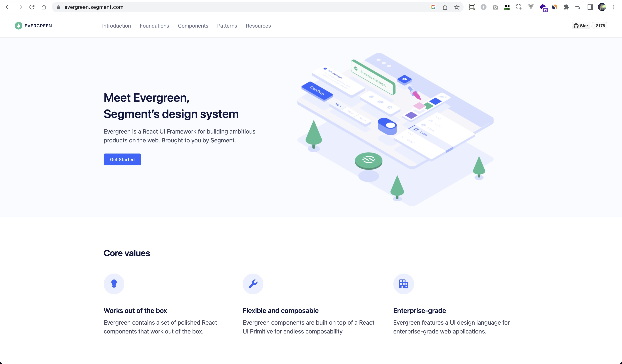Click the gray camera extension icon
622x364 pixels.
tap(495, 7)
